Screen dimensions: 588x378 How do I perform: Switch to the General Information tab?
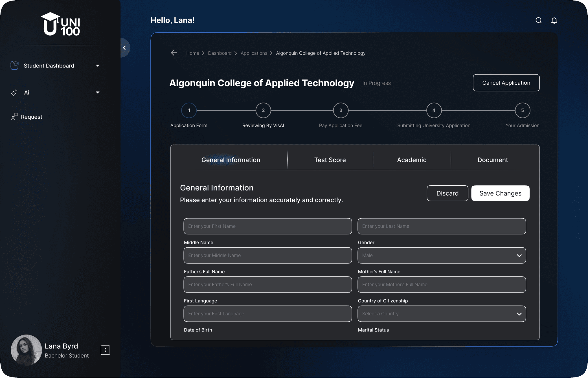tap(231, 160)
